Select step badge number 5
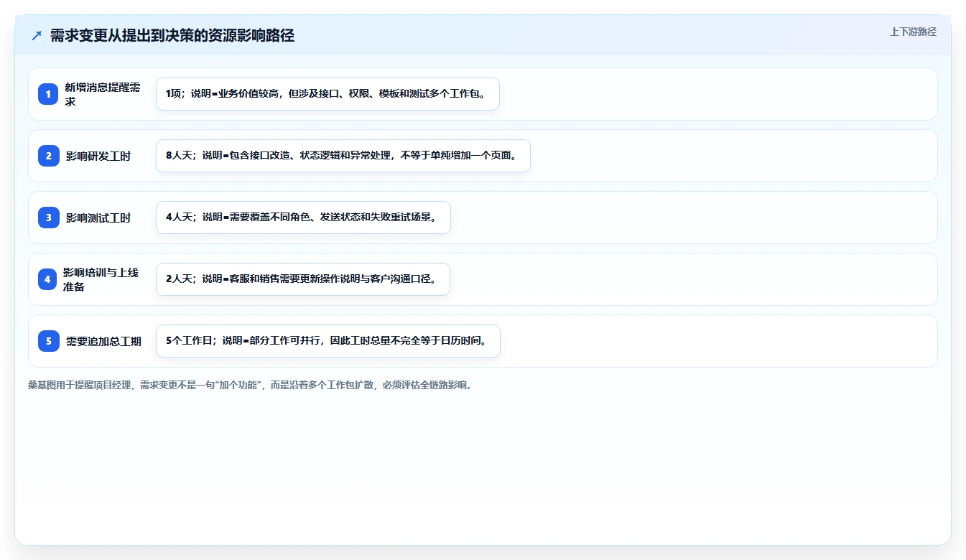The height and width of the screenshot is (560, 966). [x=48, y=341]
